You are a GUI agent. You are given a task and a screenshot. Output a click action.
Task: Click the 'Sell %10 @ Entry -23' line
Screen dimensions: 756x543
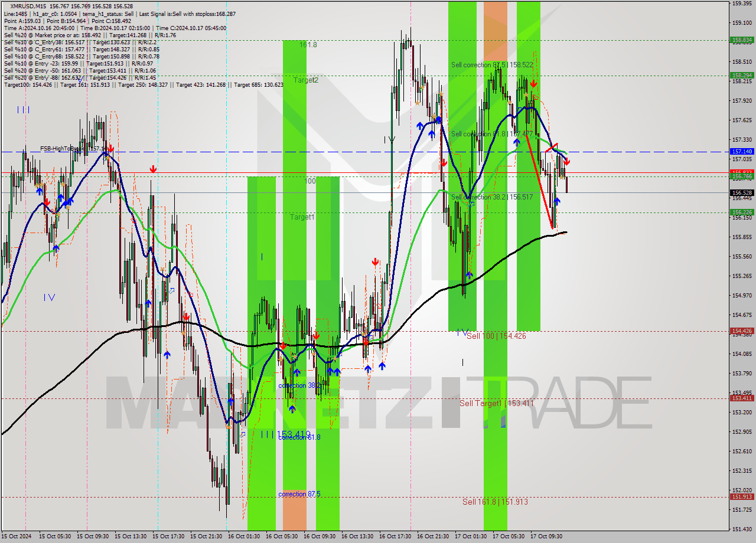(78, 63)
